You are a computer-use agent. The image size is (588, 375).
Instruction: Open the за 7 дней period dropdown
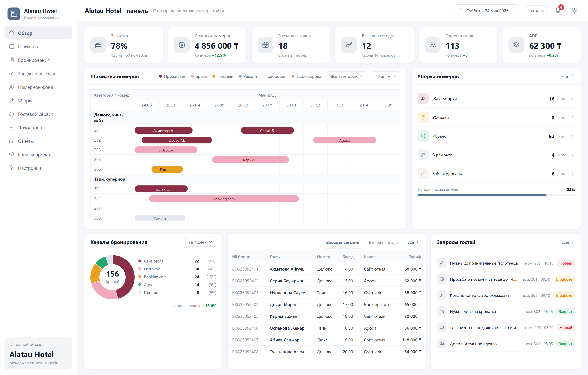[x=200, y=242]
